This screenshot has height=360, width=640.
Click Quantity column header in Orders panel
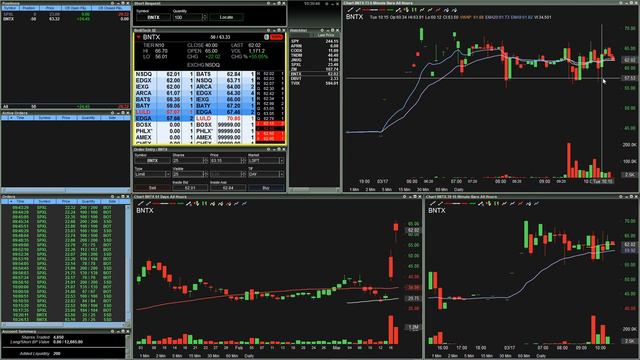pyautogui.click(x=88, y=201)
